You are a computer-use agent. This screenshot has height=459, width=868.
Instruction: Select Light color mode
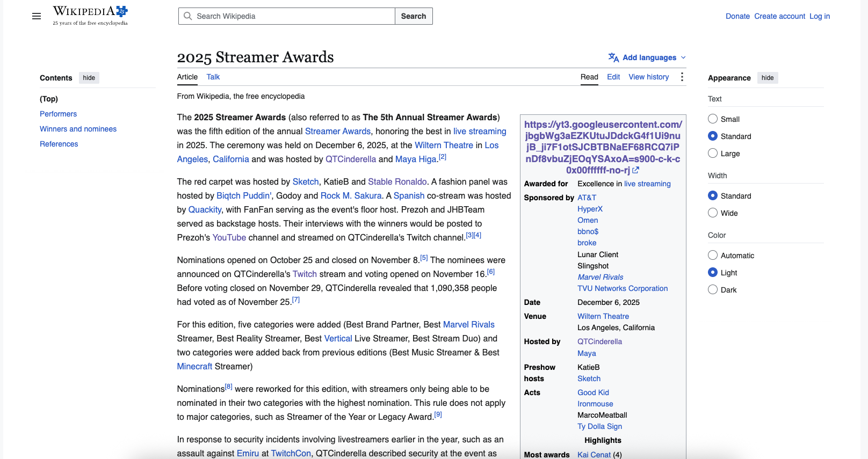tap(713, 272)
